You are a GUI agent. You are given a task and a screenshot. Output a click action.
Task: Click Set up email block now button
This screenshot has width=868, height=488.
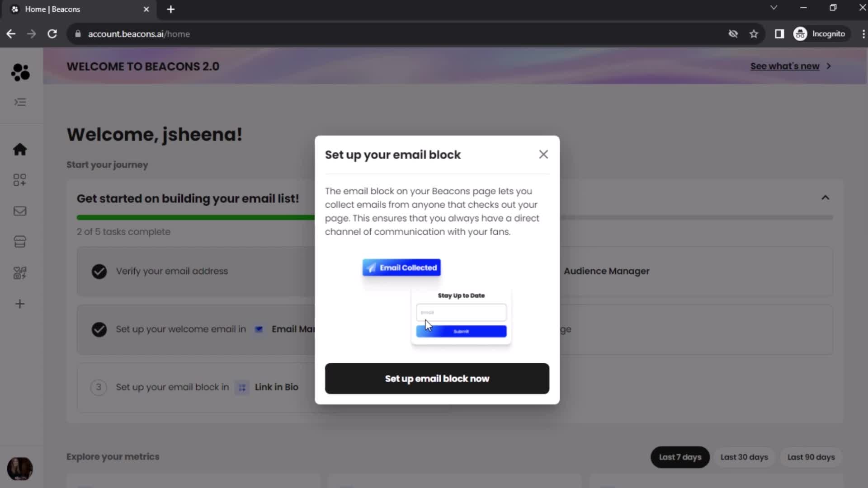438,378
